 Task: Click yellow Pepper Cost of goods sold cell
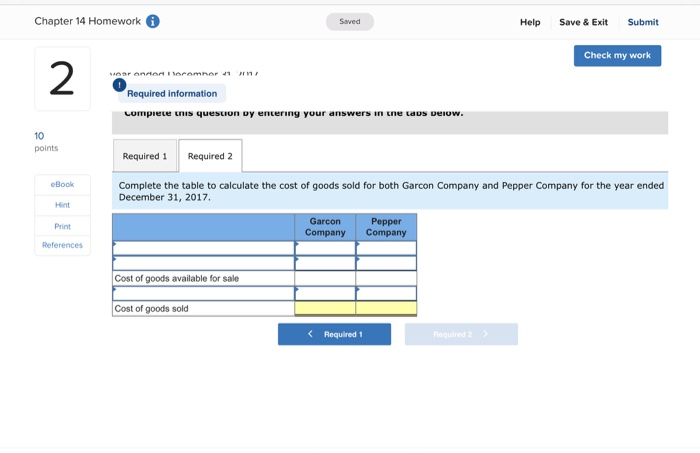pyautogui.click(x=386, y=308)
